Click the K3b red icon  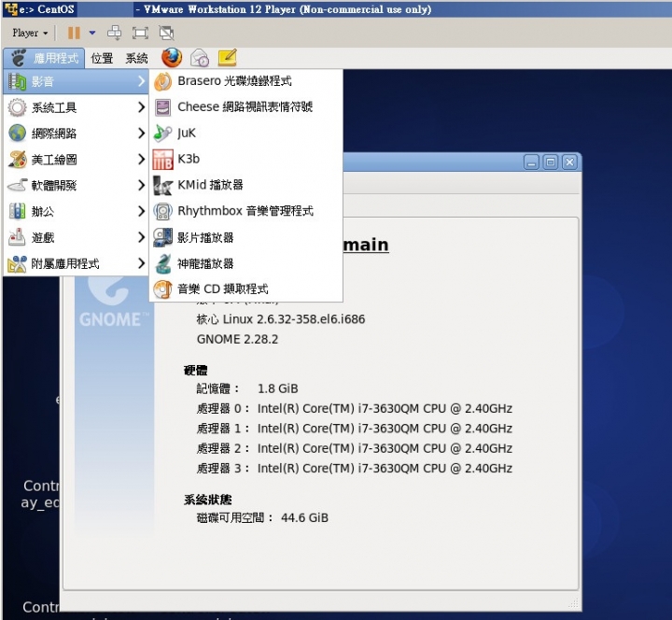(x=162, y=160)
